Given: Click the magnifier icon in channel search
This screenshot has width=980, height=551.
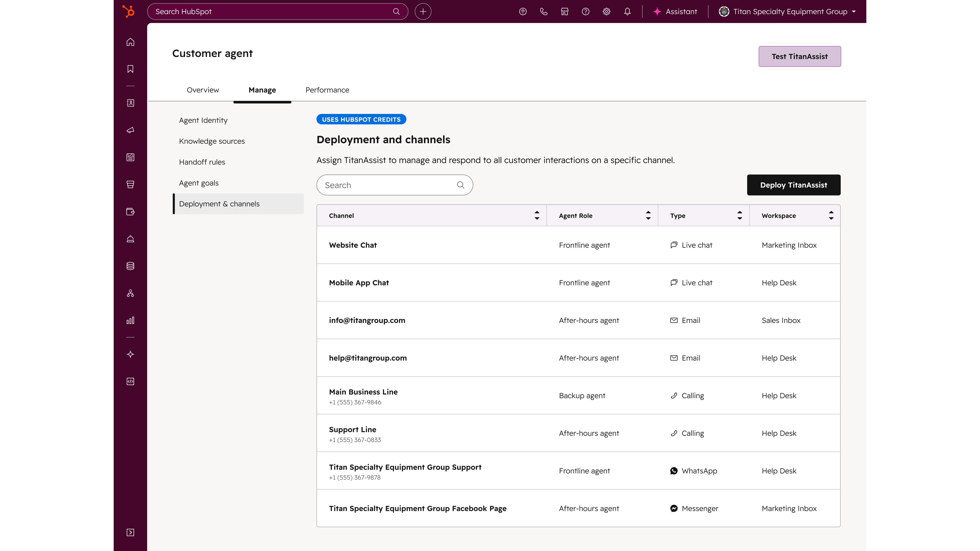Looking at the screenshot, I should tap(460, 185).
